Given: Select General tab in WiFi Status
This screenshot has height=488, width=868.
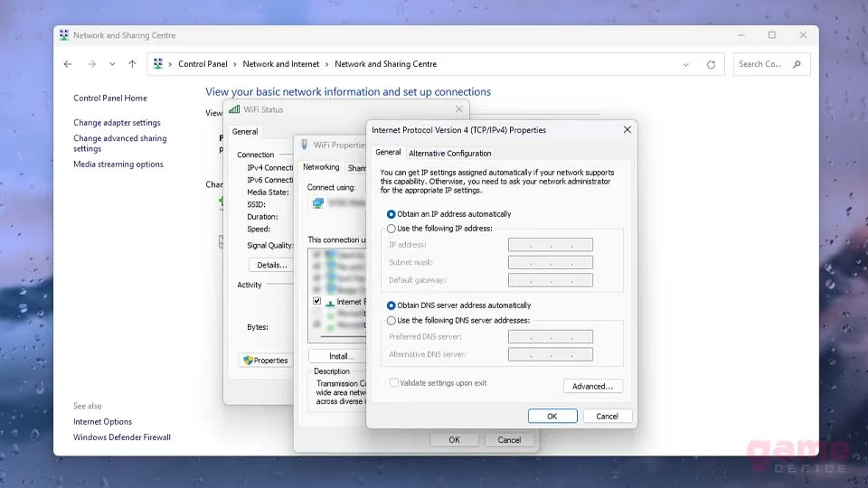Looking at the screenshot, I should [245, 132].
